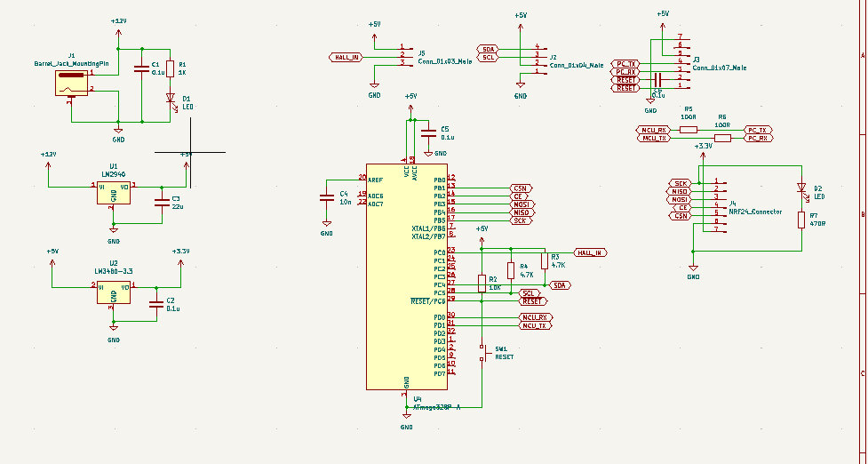Screen dimensions: 868x464
Task: Click the CE label on PB2 net
Action: click(519, 196)
